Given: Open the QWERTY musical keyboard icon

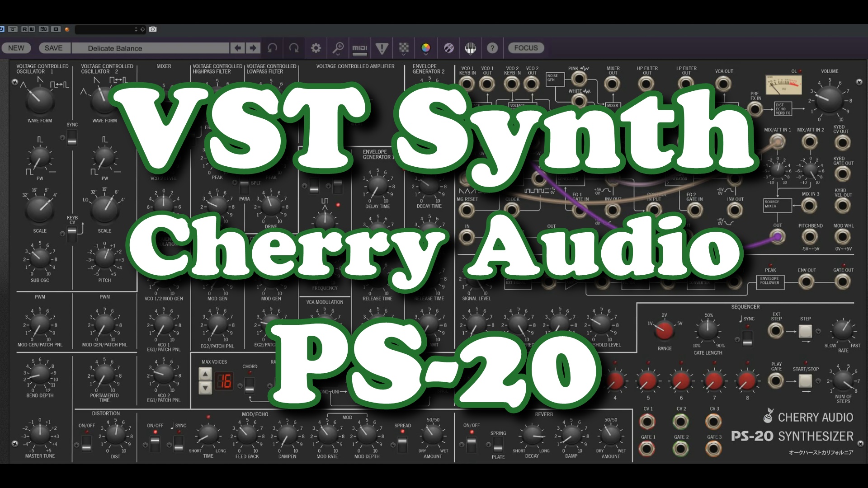Looking at the screenshot, I should [x=470, y=48].
